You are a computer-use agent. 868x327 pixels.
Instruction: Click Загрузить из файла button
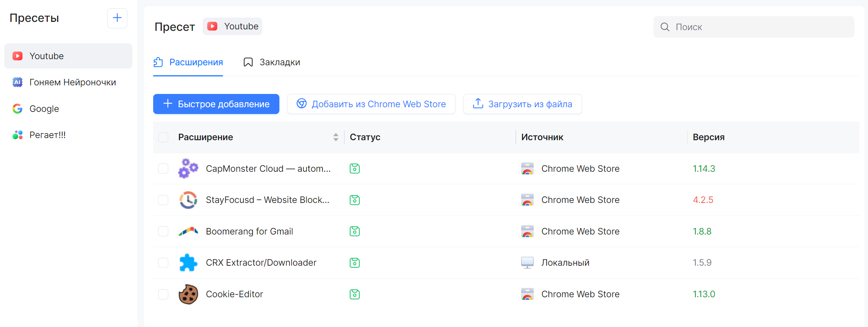522,104
